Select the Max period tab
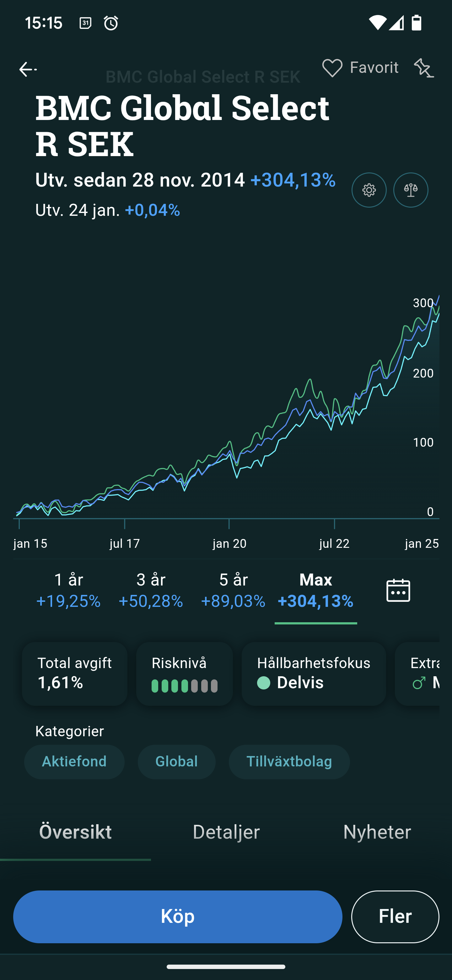This screenshot has width=452, height=980. click(x=315, y=590)
